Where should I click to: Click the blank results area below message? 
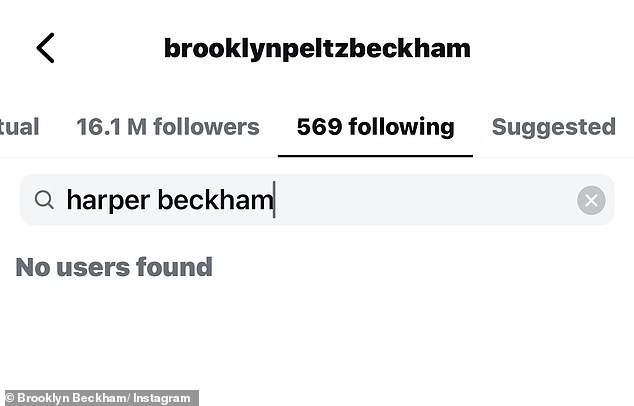coord(317,330)
